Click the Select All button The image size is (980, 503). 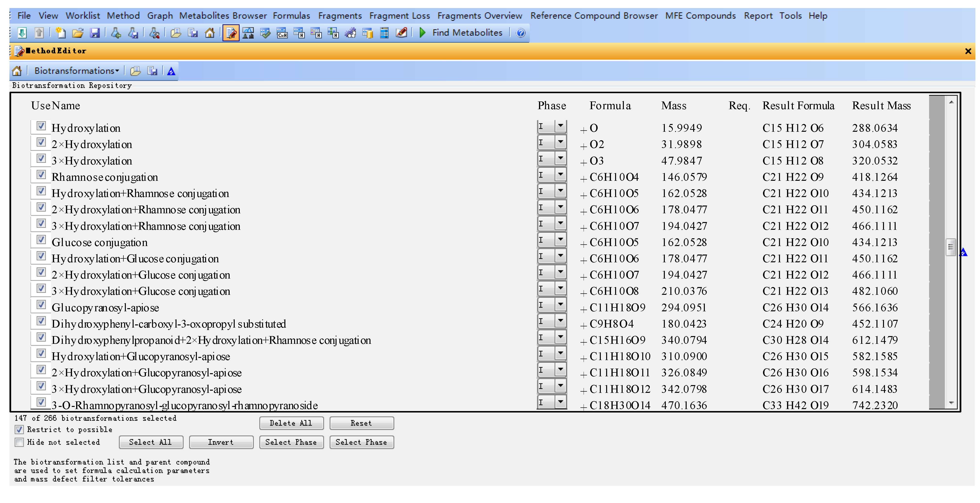[x=151, y=442]
